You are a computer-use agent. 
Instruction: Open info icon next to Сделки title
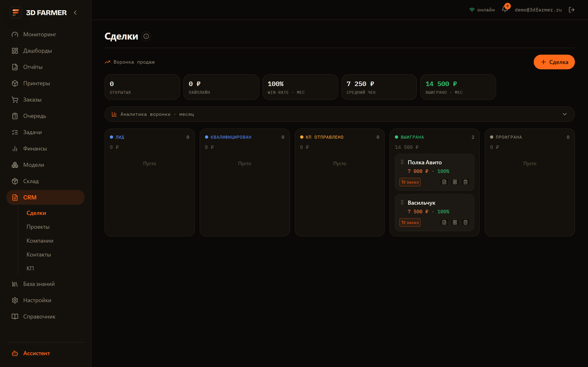[x=146, y=36]
